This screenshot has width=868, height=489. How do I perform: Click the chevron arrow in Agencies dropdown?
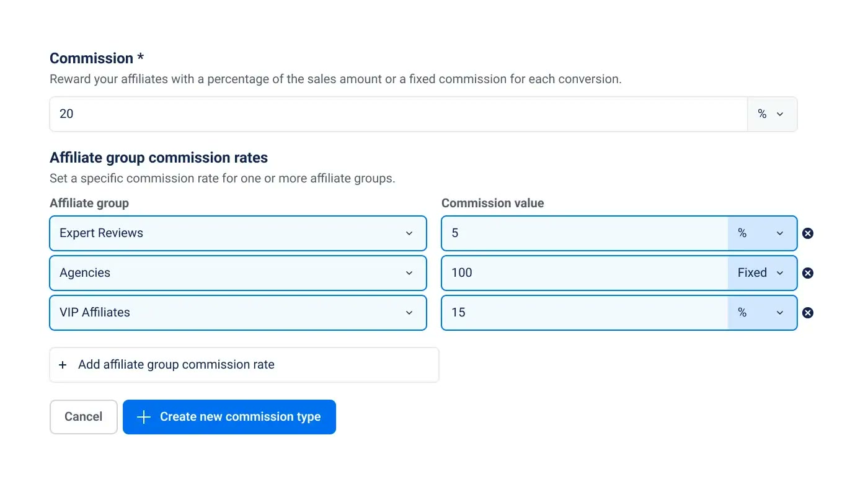pos(409,273)
